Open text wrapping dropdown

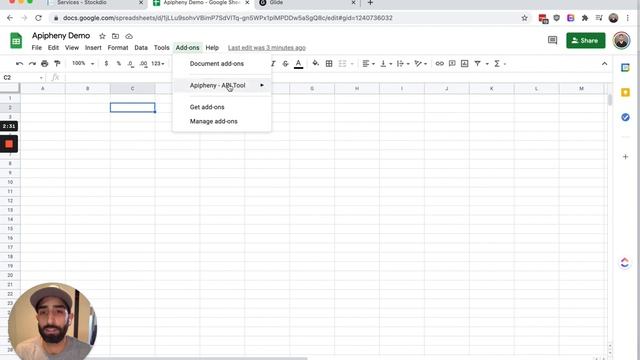(x=403, y=64)
